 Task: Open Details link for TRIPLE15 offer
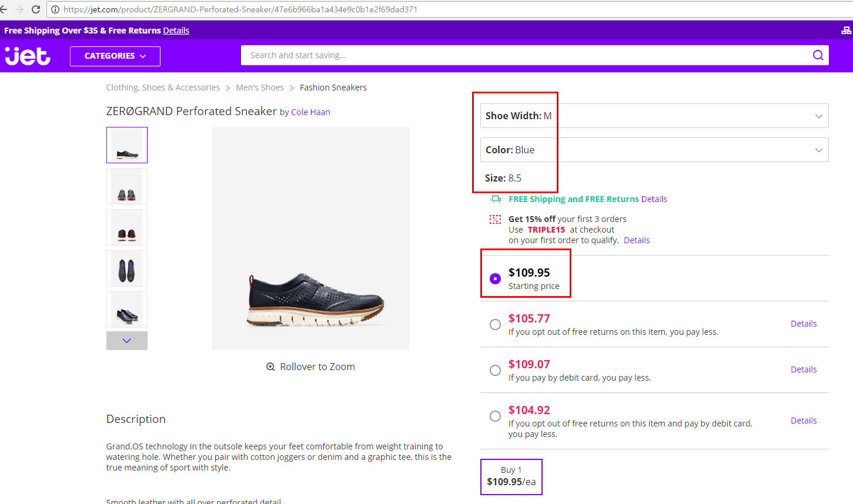click(637, 240)
